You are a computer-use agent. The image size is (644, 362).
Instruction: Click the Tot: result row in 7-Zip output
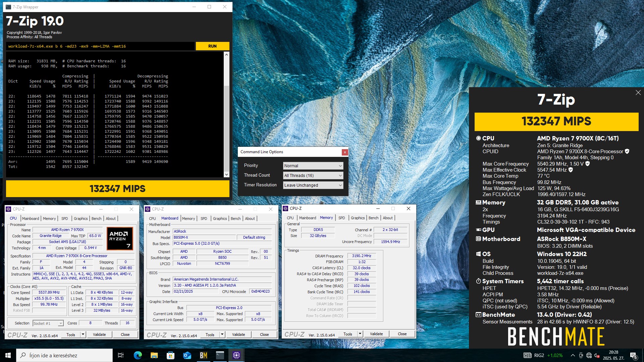tap(48, 167)
